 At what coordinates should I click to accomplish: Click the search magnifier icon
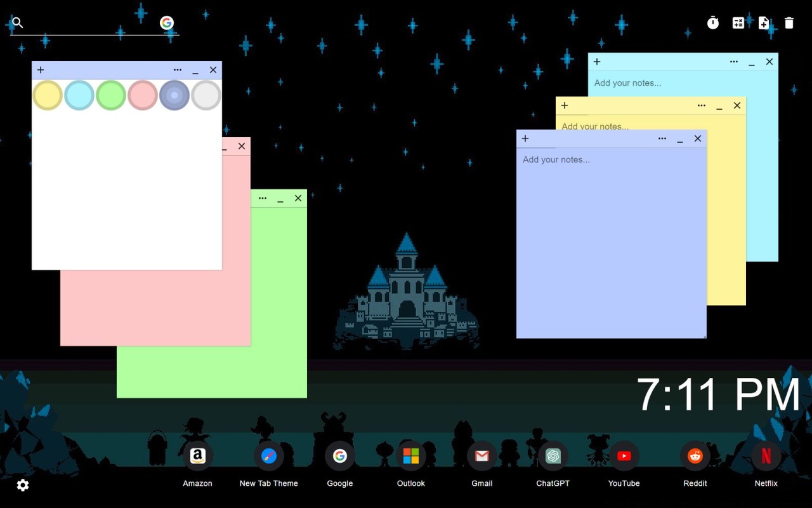coord(18,23)
